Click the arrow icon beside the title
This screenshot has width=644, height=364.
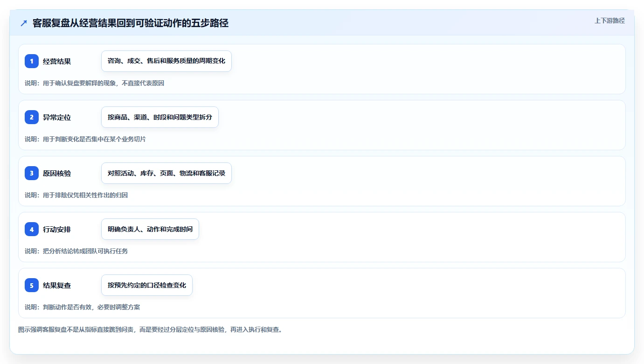pos(24,23)
